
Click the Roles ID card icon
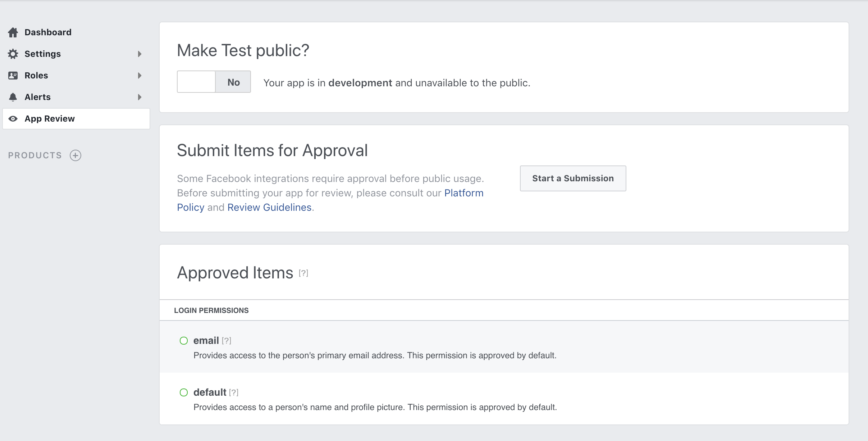(13, 76)
